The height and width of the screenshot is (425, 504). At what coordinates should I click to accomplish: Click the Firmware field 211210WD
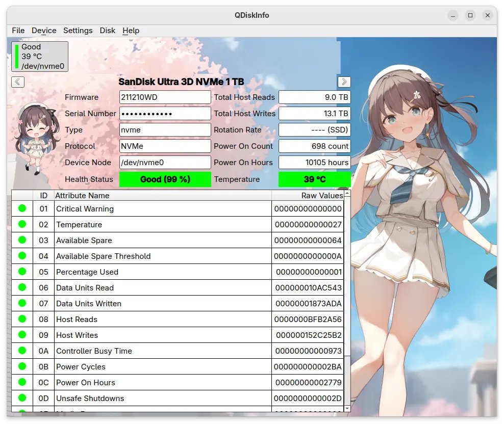[x=165, y=97]
